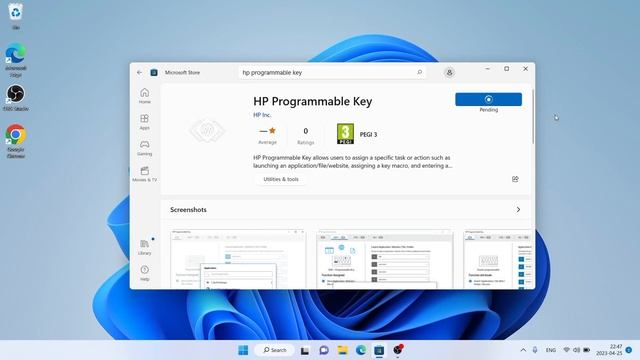This screenshot has width=640, height=360.
Task: Select the OBS Studio desktop shortcut
Action: pos(16,98)
